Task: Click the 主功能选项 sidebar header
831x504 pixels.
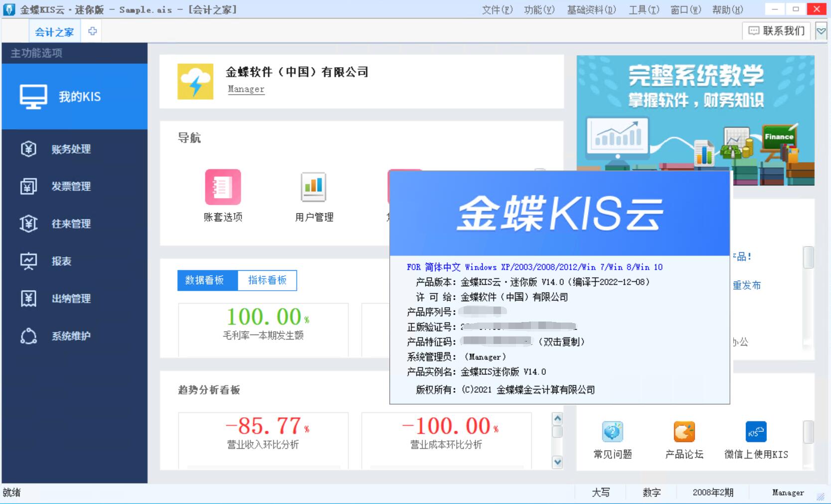Action: pos(36,53)
